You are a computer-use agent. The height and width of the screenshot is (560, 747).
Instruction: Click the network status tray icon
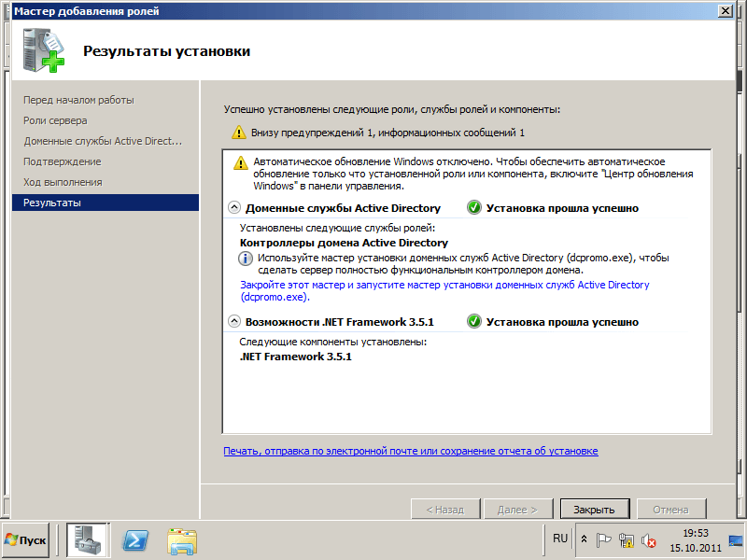[626, 539]
